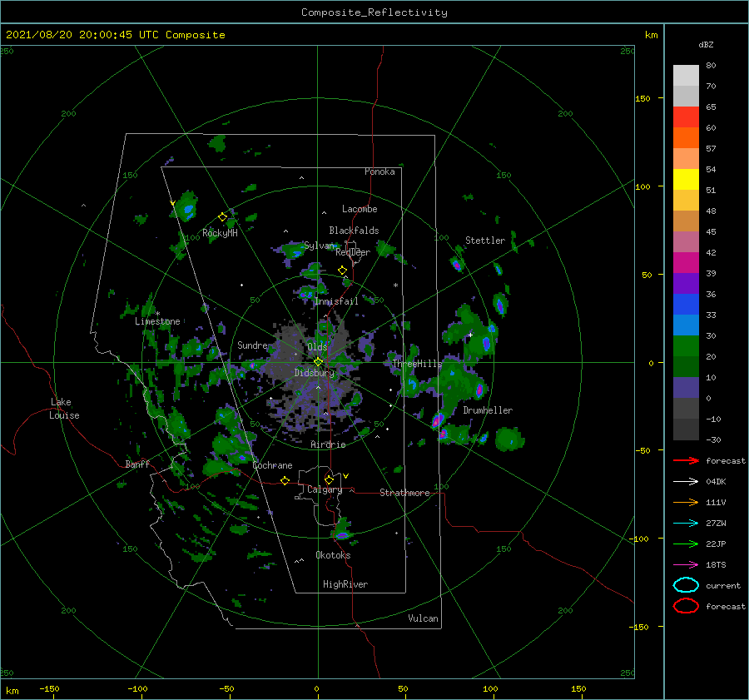Click the HighRiver town label
The image size is (749, 700).
point(345,584)
